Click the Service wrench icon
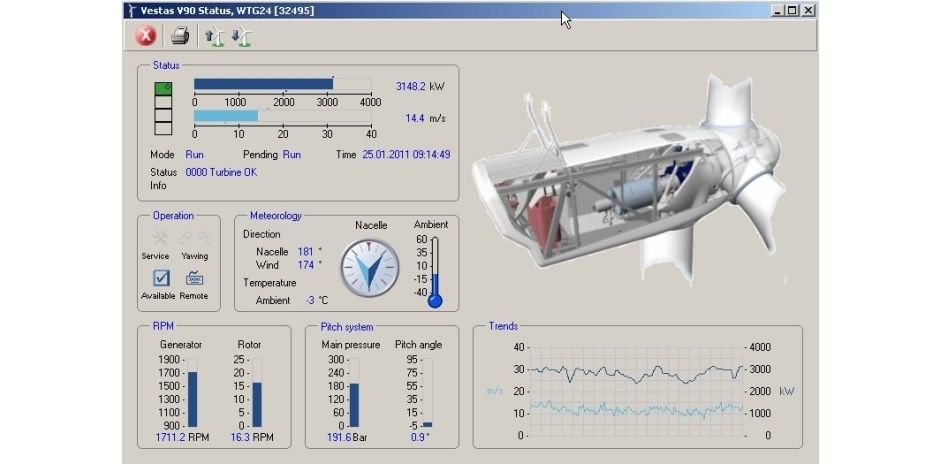Screen dimensions: 950x464 click(158, 238)
